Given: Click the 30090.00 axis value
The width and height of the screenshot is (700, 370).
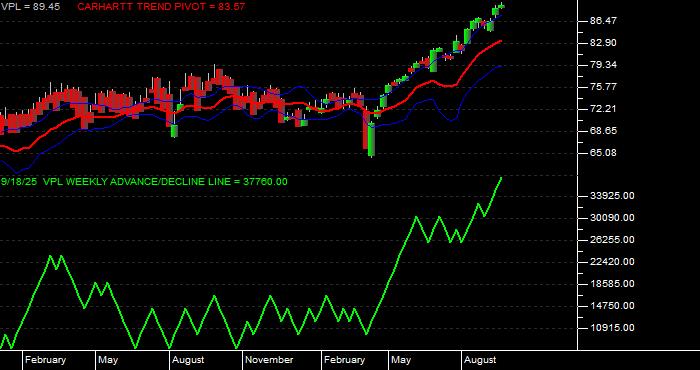Looking at the screenshot, I should point(612,218).
